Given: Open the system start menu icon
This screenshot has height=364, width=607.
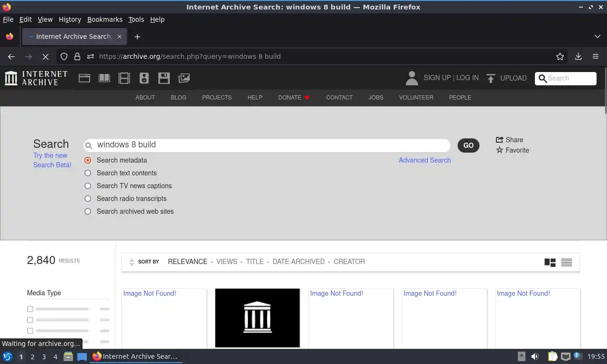Looking at the screenshot, I should pos(8,356).
